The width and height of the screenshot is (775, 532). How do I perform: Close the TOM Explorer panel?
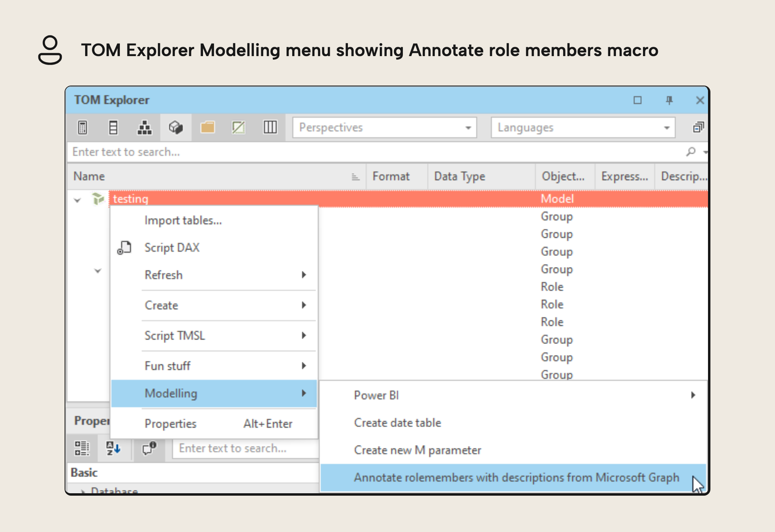(x=700, y=100)
